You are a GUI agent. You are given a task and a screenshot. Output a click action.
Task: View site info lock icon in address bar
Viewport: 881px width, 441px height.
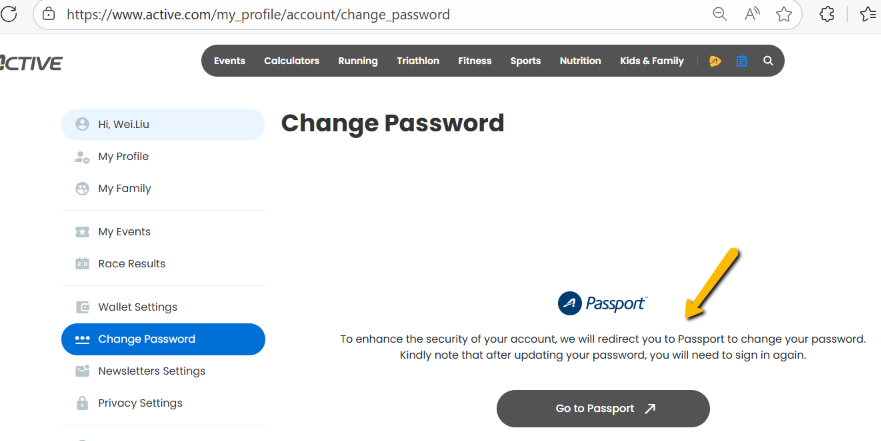[x=48, y=15]
